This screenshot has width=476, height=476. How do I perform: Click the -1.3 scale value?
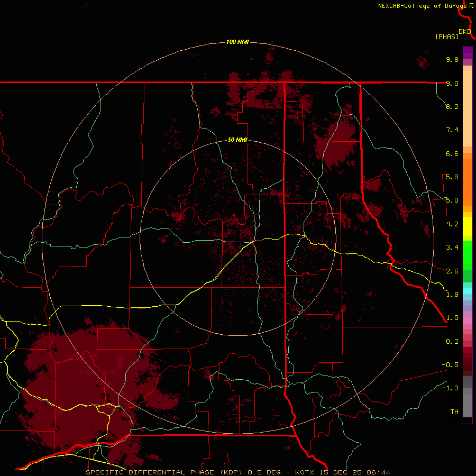coord(450,388)
